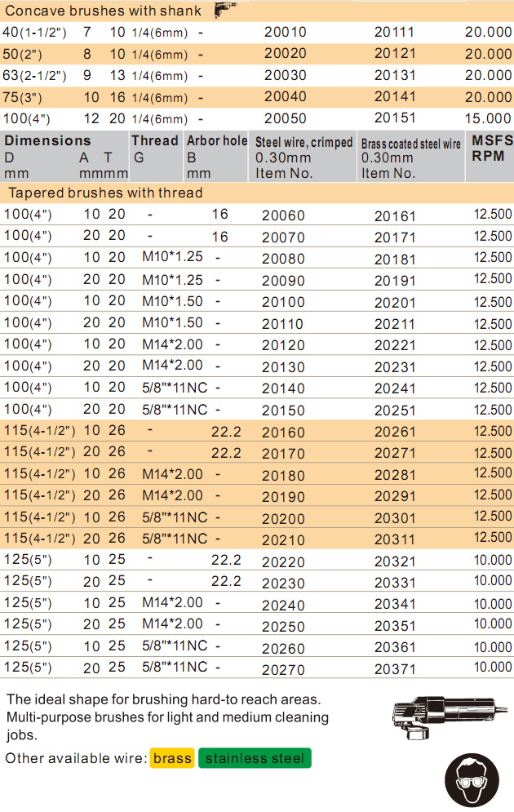Select item number 20121
514x812 pixels.
tap(394, 53)
